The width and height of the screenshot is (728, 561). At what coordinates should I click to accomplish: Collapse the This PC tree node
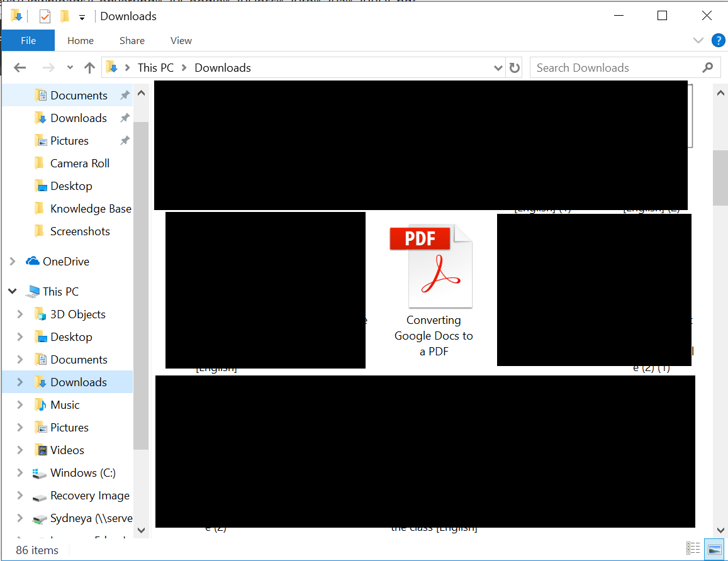[13, 292]
